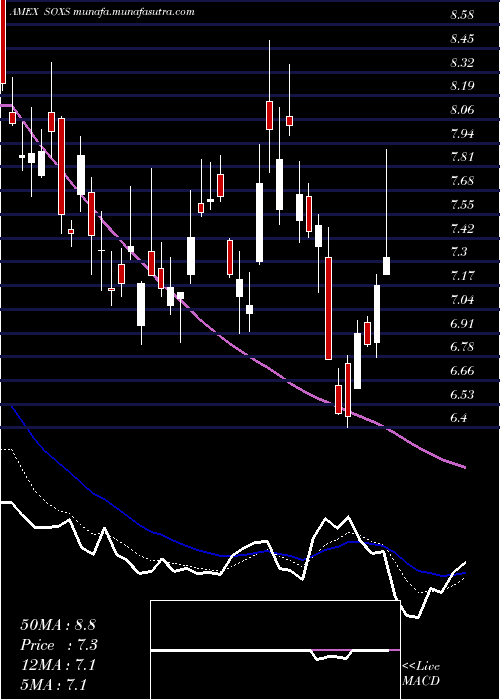Click the 6.91 price axis label
Image resolution: width=500 pixels, height=700 pixels.
point(462,323)
